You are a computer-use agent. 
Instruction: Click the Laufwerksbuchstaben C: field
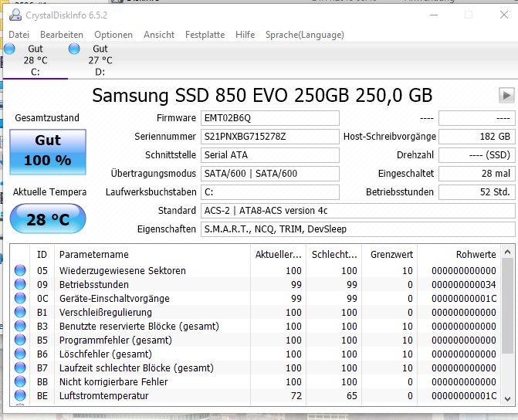pos(270,192)
